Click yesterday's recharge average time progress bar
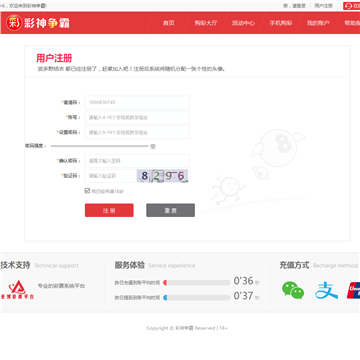 (197, 283)
